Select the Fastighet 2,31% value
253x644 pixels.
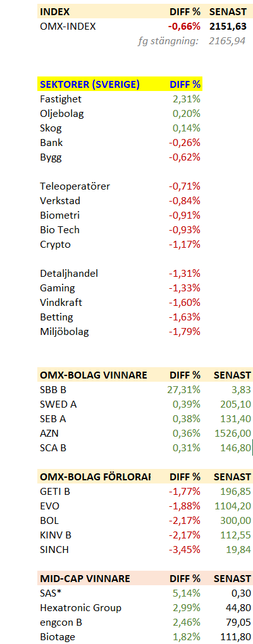point(186,99)
